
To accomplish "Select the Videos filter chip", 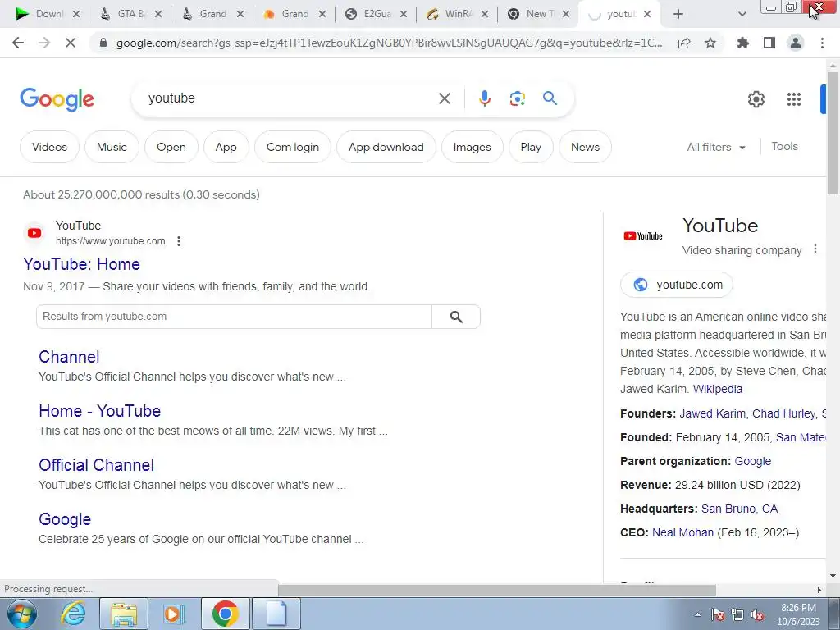I will pyautogui.click(x=49, y=147).
